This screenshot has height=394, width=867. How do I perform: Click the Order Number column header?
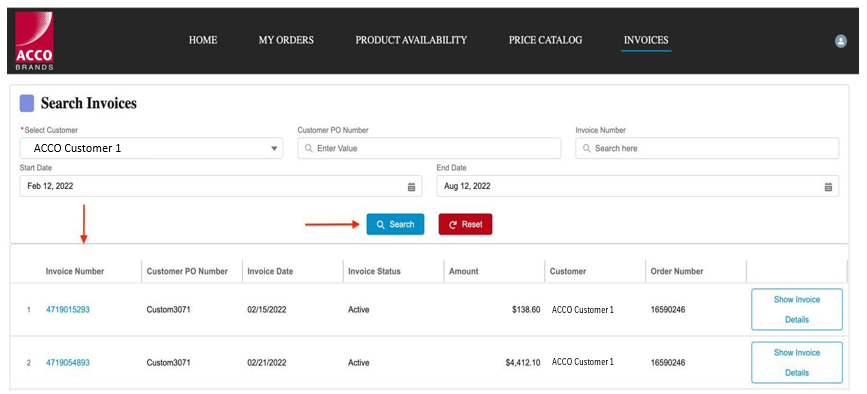[x=677, y=271]
